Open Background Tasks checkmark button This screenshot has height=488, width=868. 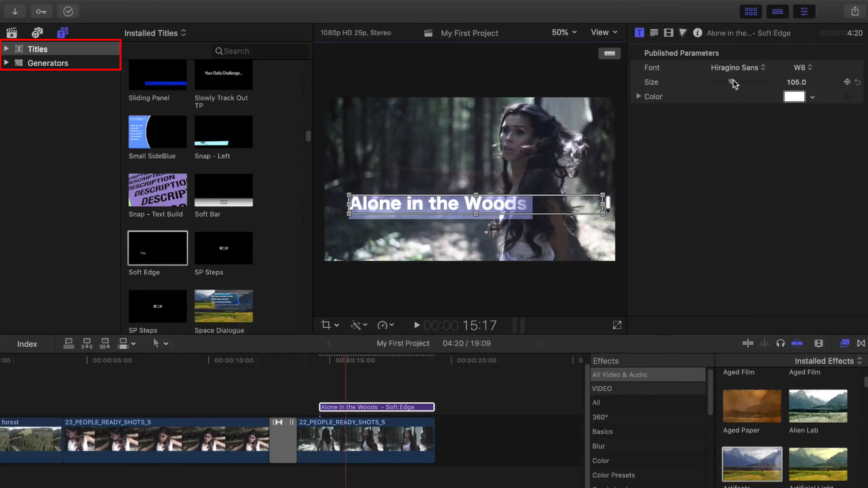point(68,12)
